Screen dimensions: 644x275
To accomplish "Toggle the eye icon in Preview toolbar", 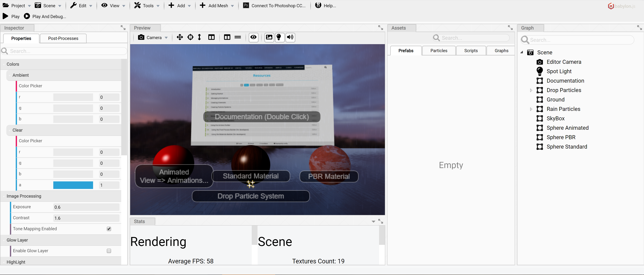I will 253,38.
